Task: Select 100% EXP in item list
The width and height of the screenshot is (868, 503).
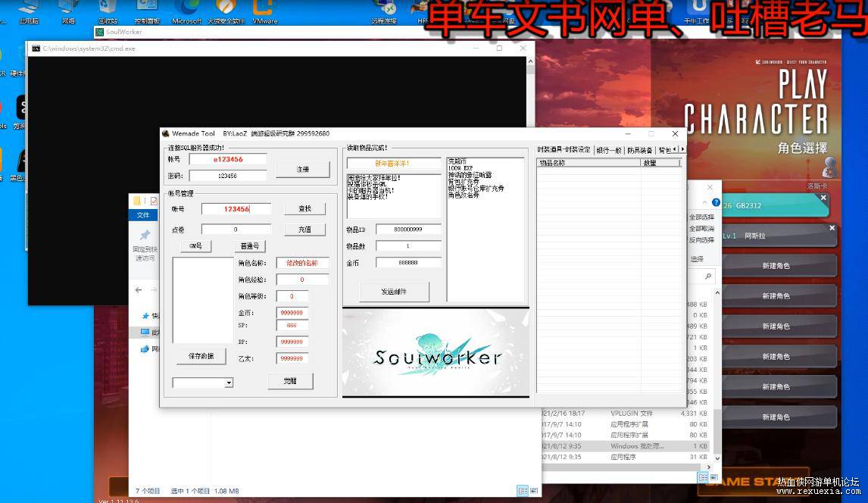Action: pyautogui.click(x=461, y=168)
